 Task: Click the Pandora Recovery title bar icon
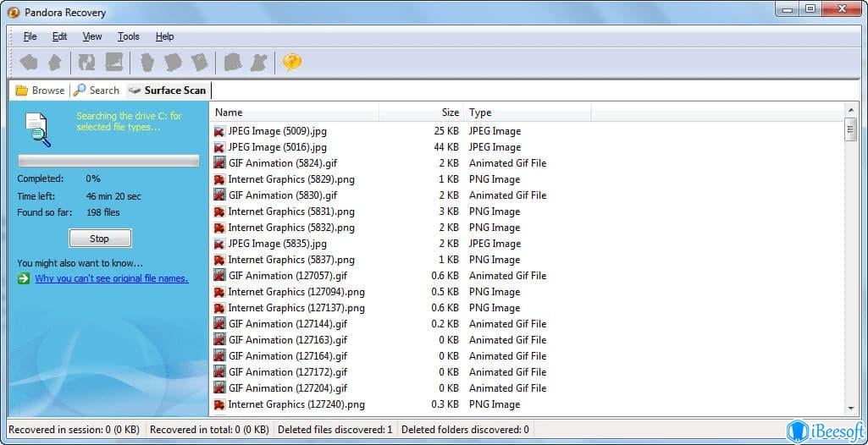(14, 12)
